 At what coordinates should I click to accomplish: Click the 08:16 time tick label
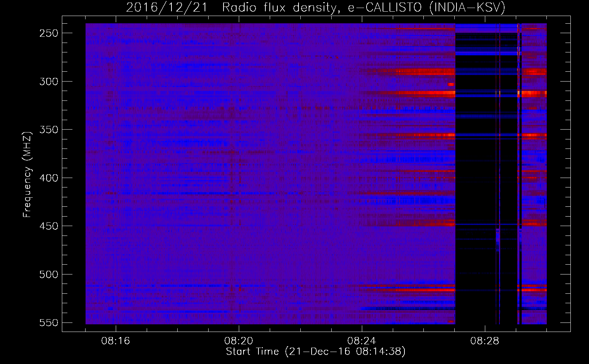(116, 341)
